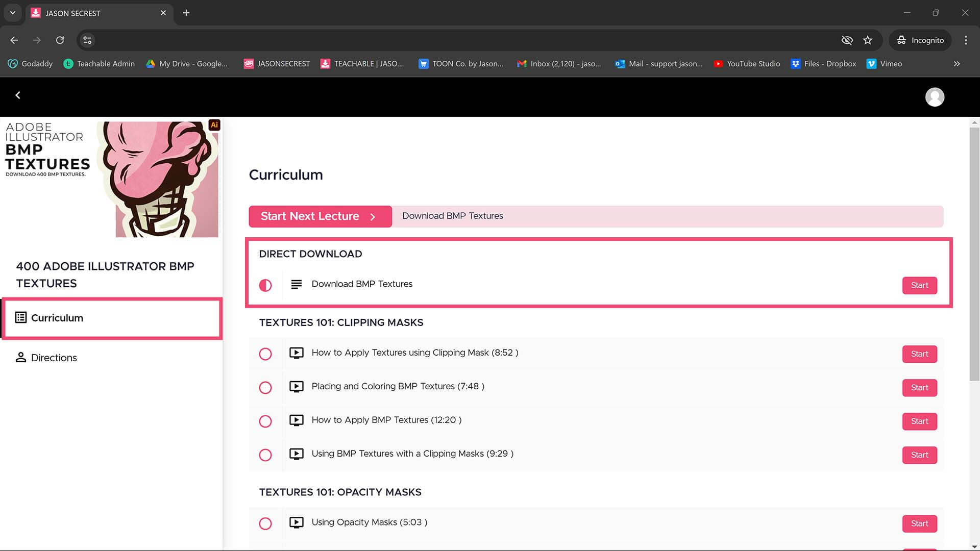Open Placing and Coloring BMP Textures lecture
Viewport: 980px width, 551px height.
pos(398,386)
